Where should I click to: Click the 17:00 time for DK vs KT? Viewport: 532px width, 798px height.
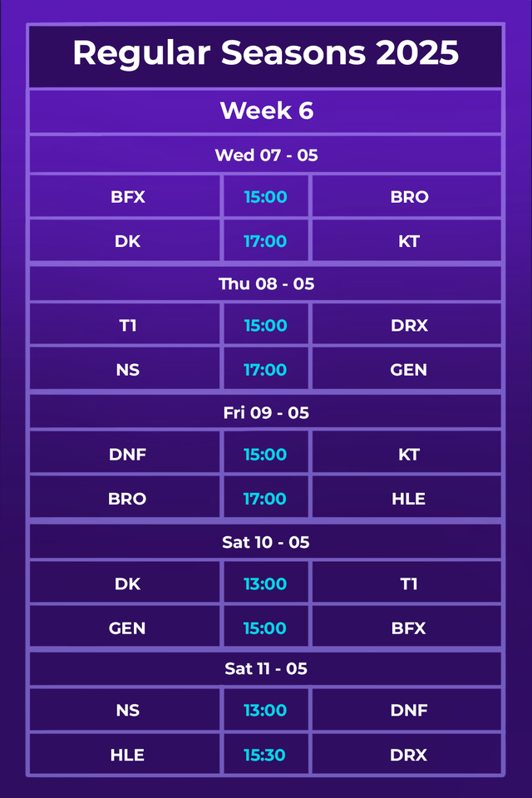(x=265, y=242)
